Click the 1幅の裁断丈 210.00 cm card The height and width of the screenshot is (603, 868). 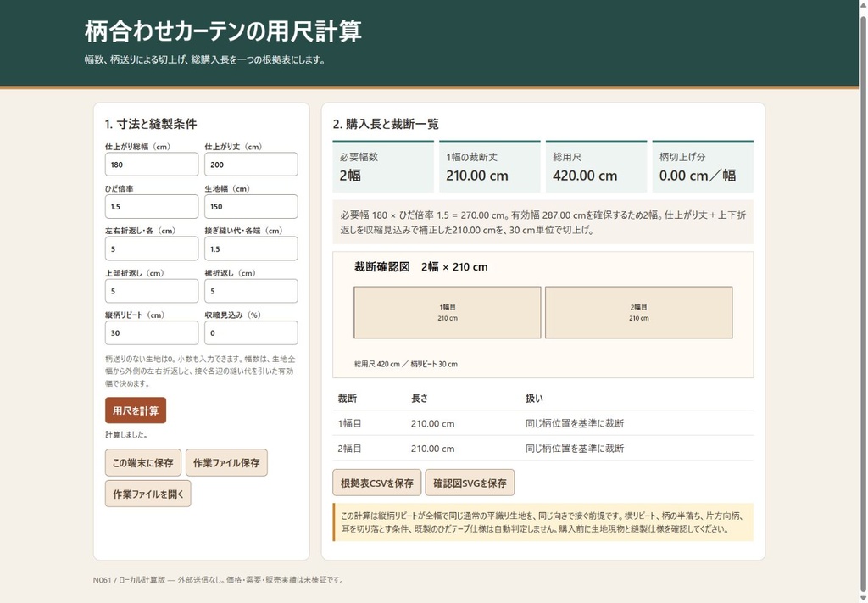tap(490, 167)
